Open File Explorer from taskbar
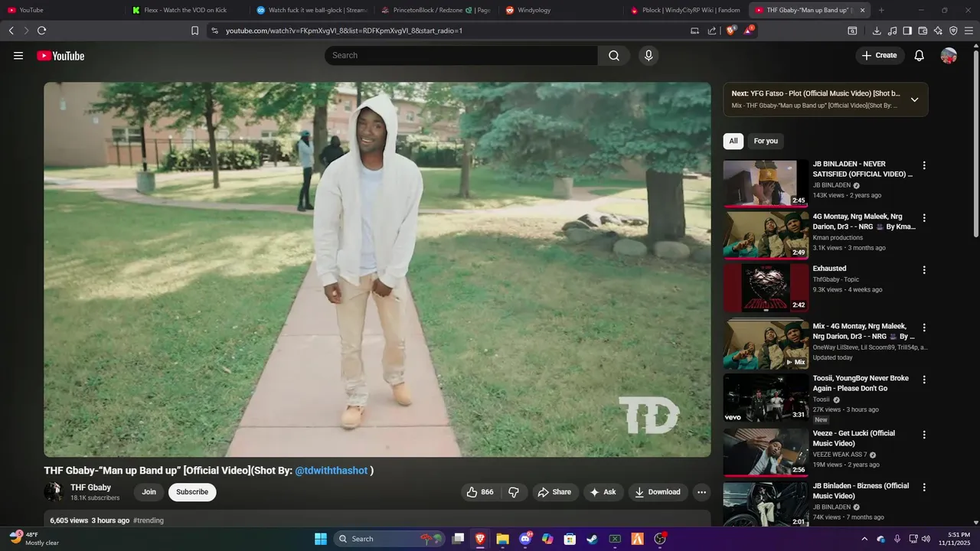 coord(502,539)
